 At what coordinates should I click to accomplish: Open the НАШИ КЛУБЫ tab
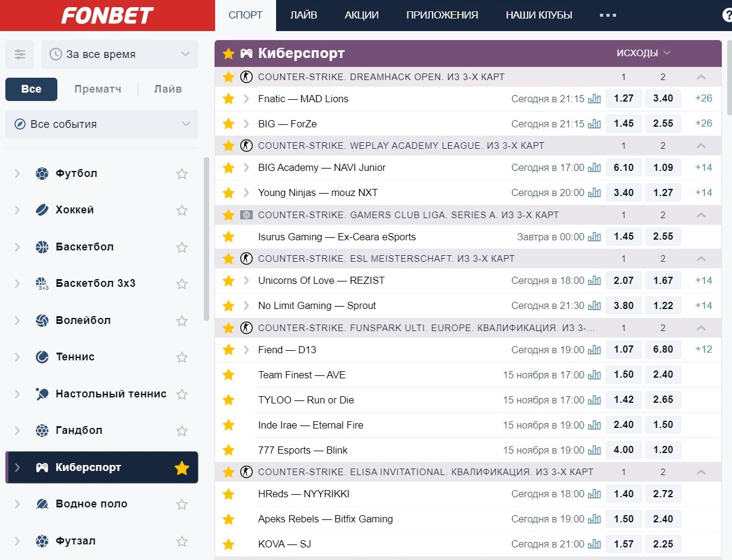coord(539,16)
